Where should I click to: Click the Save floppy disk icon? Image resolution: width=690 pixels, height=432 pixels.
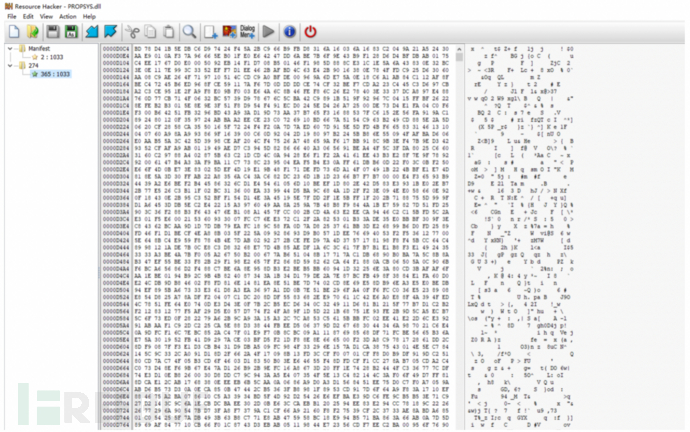[x=53, y=32]
